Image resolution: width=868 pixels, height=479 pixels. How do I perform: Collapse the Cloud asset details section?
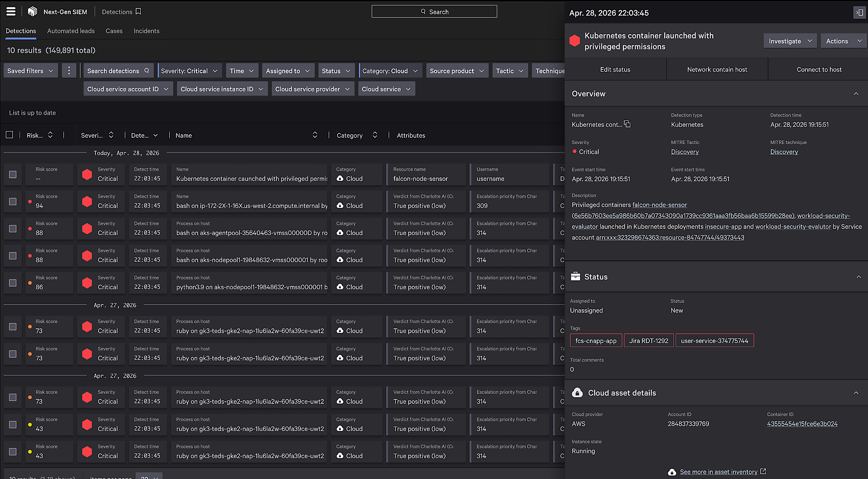tap(856, 393)
